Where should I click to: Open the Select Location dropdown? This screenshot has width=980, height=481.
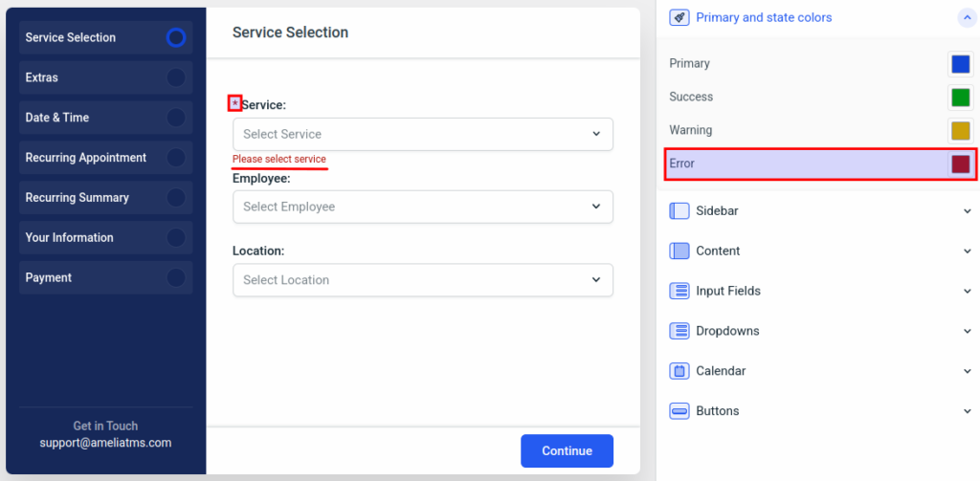pos(423,280)
